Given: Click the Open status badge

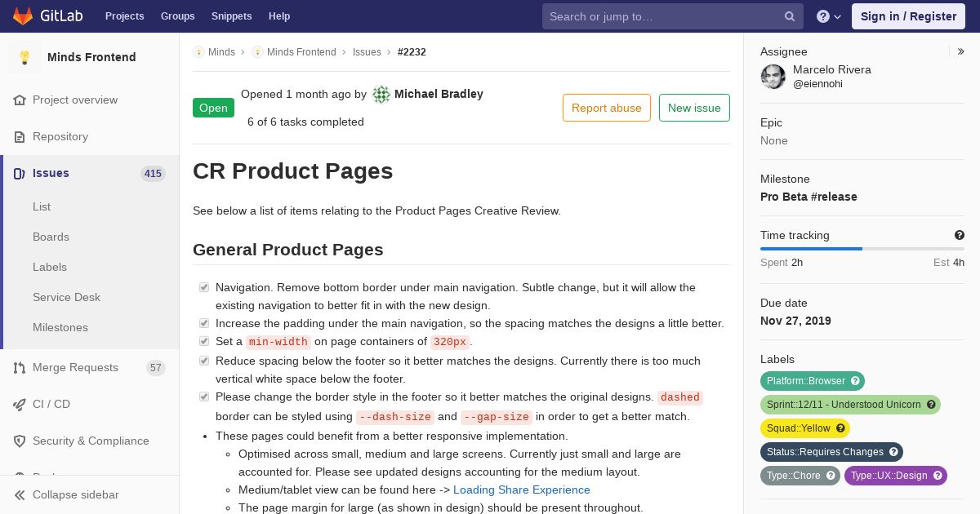Looking at the screenshot, I should (x=213, y=108).
